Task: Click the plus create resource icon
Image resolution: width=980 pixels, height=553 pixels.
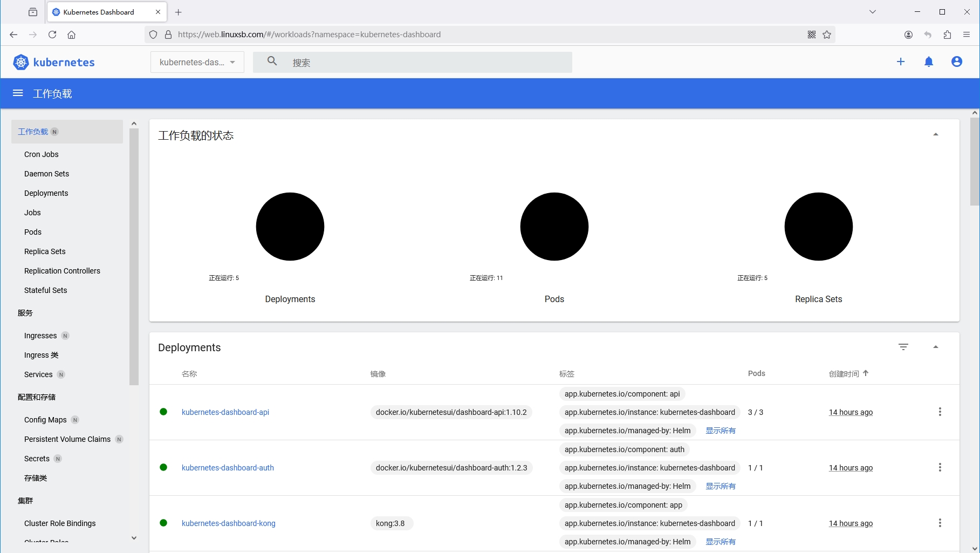Action: pos(901,62)
